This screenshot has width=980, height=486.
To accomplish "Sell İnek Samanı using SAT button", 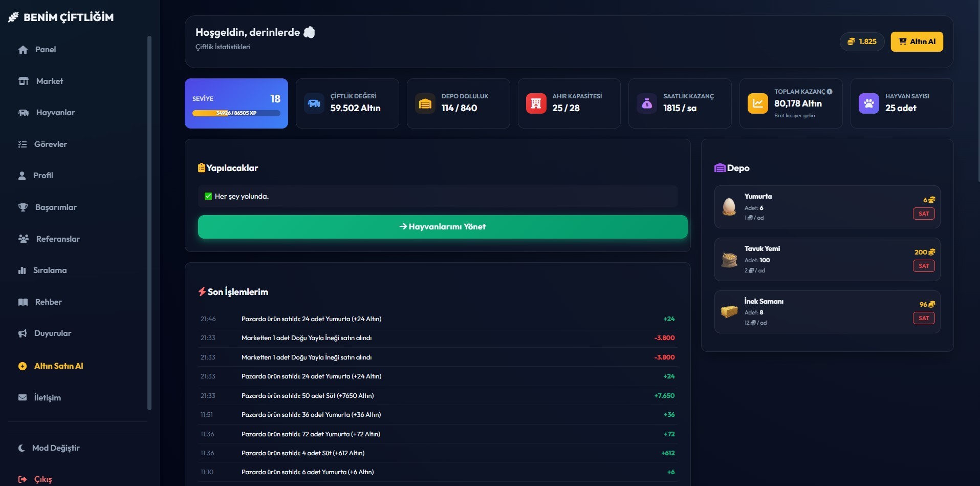I will click(923, 318).
